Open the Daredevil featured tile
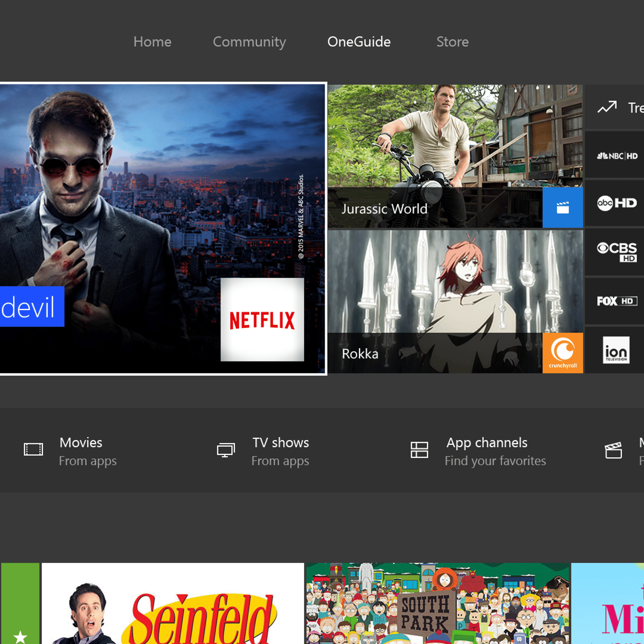The image size is (644, 644). click(x=163, y=229)
